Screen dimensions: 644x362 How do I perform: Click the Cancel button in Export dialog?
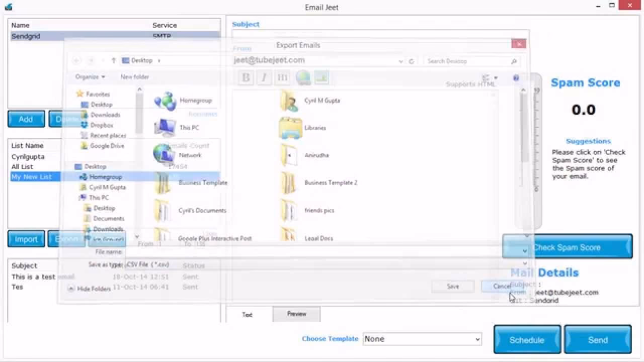[502, 286]
